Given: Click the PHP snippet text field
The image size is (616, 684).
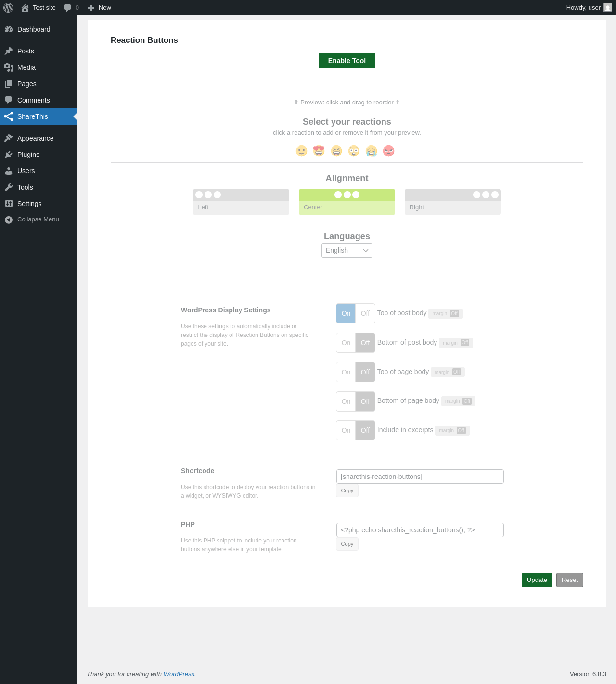Looking at the screenshot, I should 420,530.
